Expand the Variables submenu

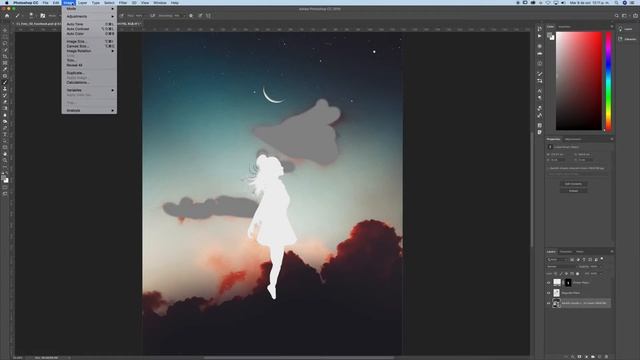coord(89,90)
